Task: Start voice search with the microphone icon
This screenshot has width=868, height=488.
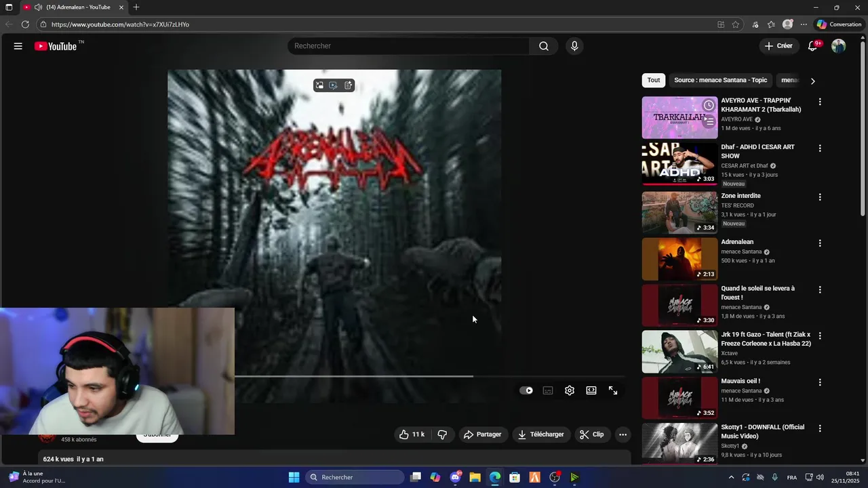Action: click(x=574, y=46)
